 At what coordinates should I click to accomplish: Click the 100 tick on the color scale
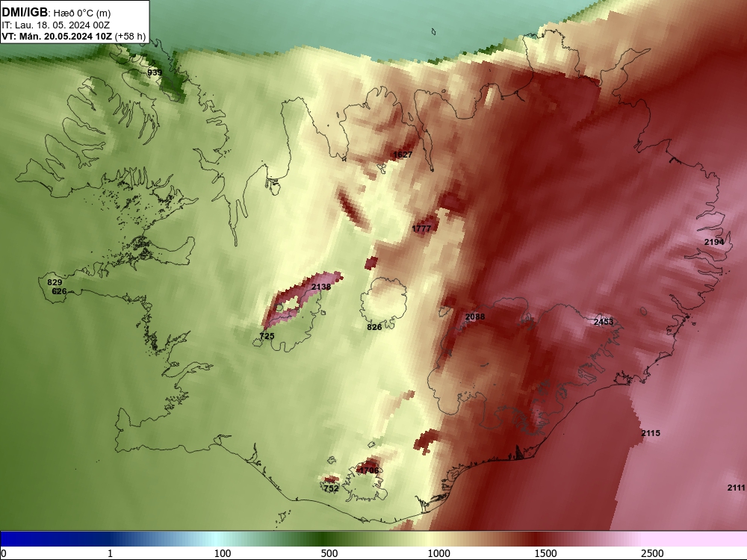223,553
